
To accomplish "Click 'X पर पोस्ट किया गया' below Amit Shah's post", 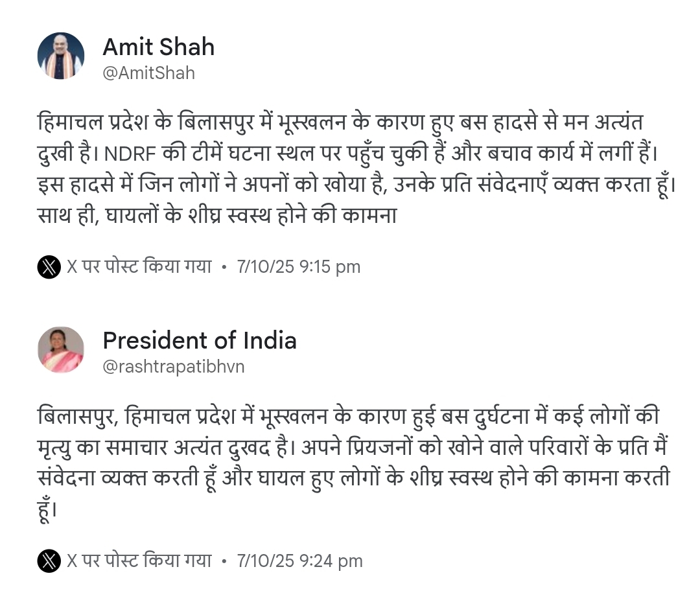I will tap(139, 267).
